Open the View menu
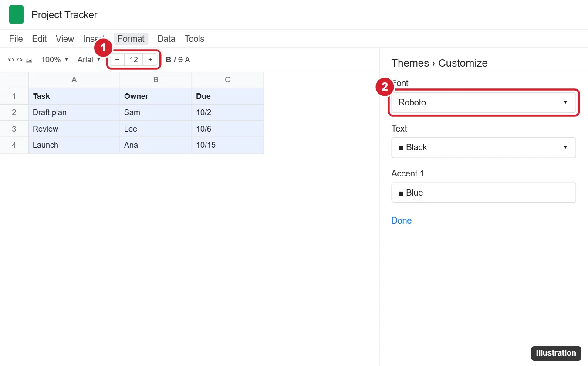588x366 pixels. tap(65, 39)
